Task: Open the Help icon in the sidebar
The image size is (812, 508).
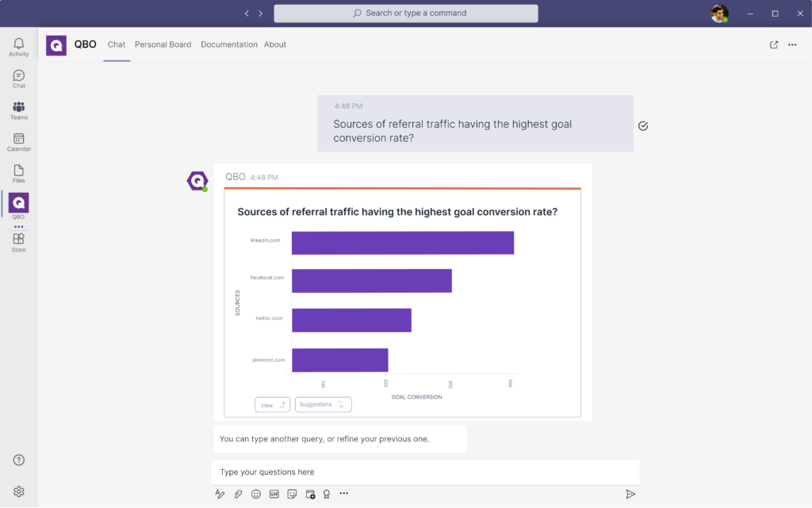Action: pyautogui.click(x=18, y=460)
